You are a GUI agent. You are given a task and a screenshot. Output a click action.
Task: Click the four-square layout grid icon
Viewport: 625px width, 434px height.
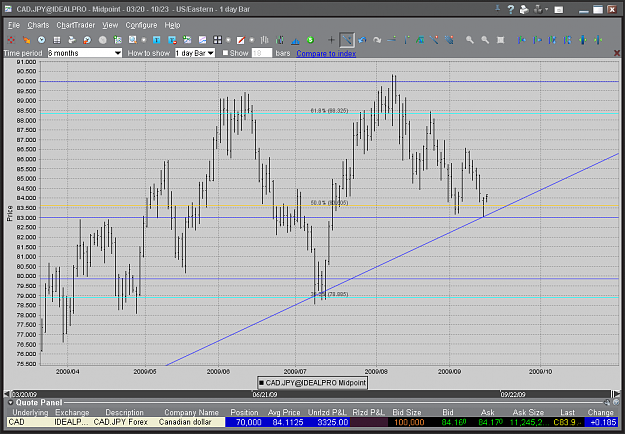click(217, 40)
